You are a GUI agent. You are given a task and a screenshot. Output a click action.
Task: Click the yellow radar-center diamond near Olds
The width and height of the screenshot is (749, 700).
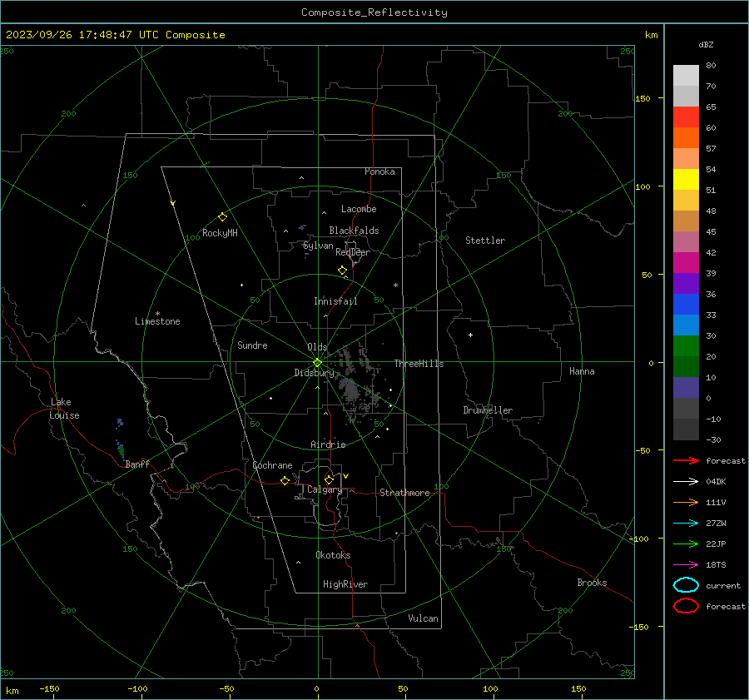click(318, 362)
